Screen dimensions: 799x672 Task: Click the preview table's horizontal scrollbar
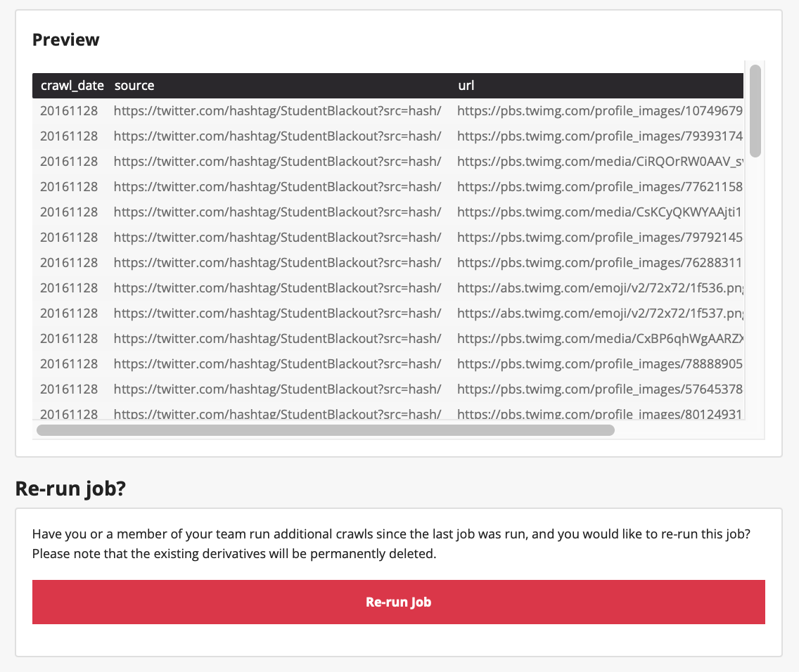pos(325,429)
